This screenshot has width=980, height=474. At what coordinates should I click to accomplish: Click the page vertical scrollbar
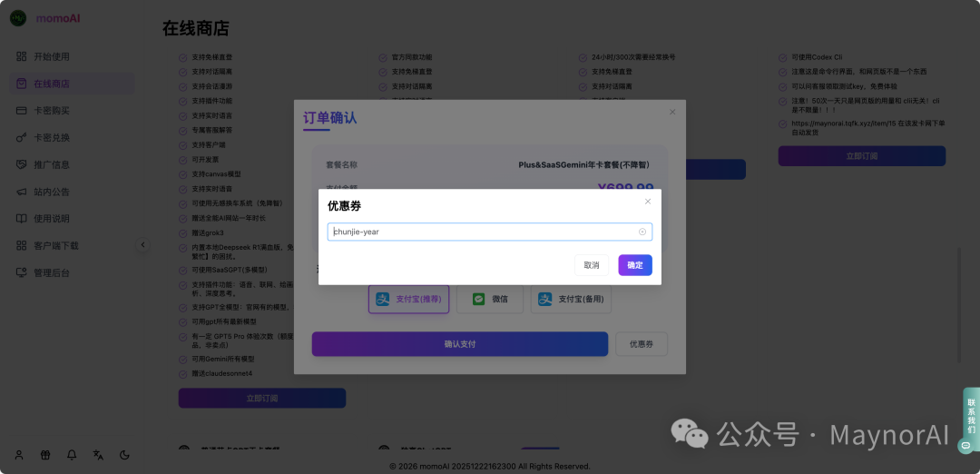point(959,304)
